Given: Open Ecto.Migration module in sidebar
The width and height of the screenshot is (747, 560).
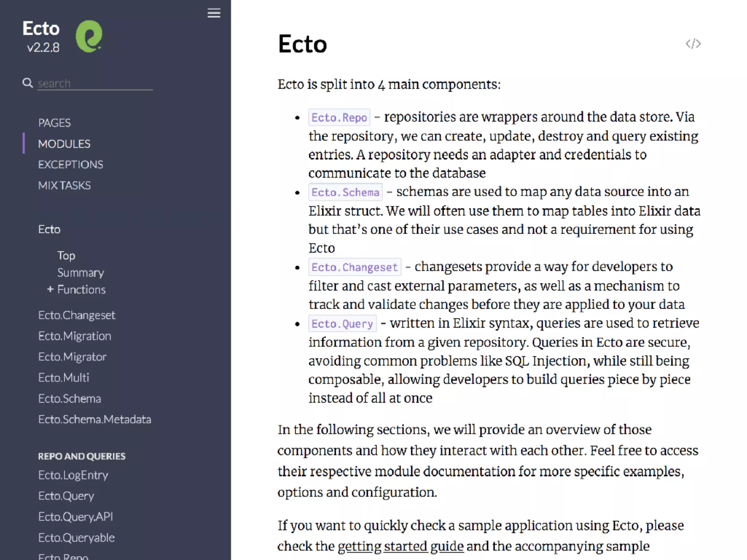Looking at the screenshot, I should (75, 336).
